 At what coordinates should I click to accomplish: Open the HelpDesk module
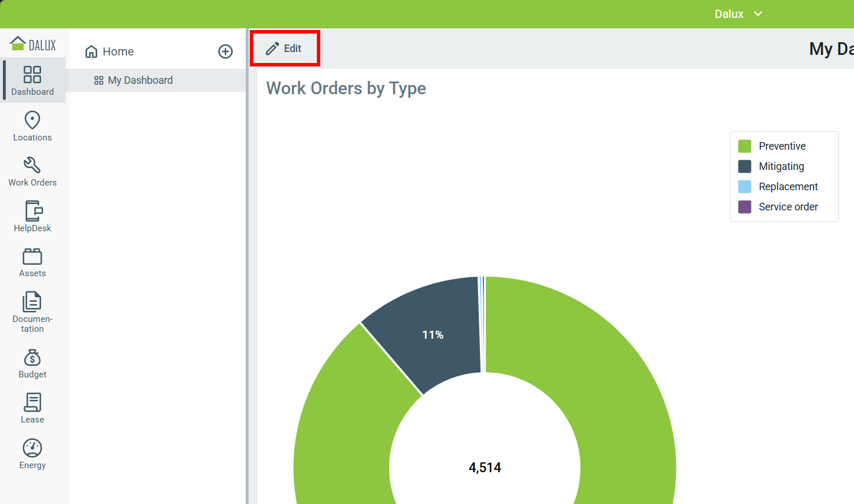coord(32,217)
